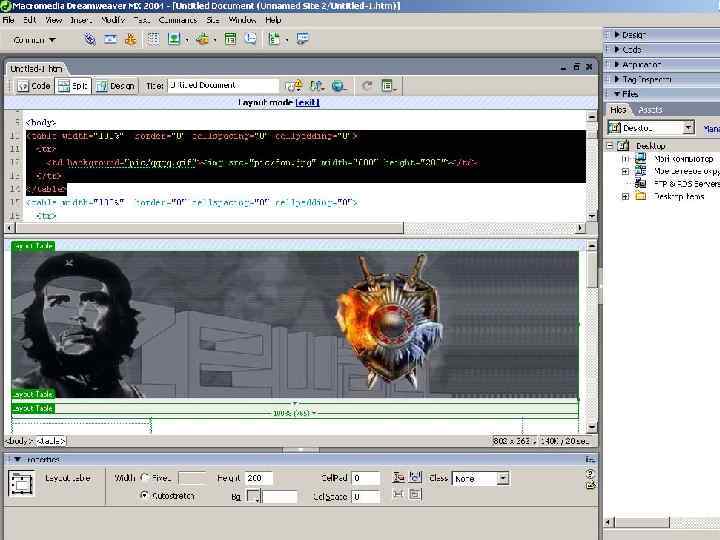
Task: Click the File Management arrows icon
Action: [317, 86]
